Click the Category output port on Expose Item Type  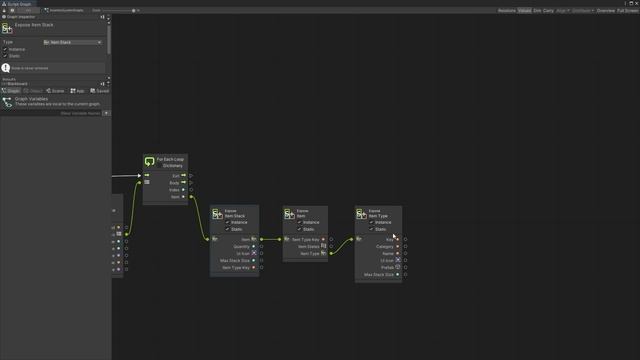point(405,247)
